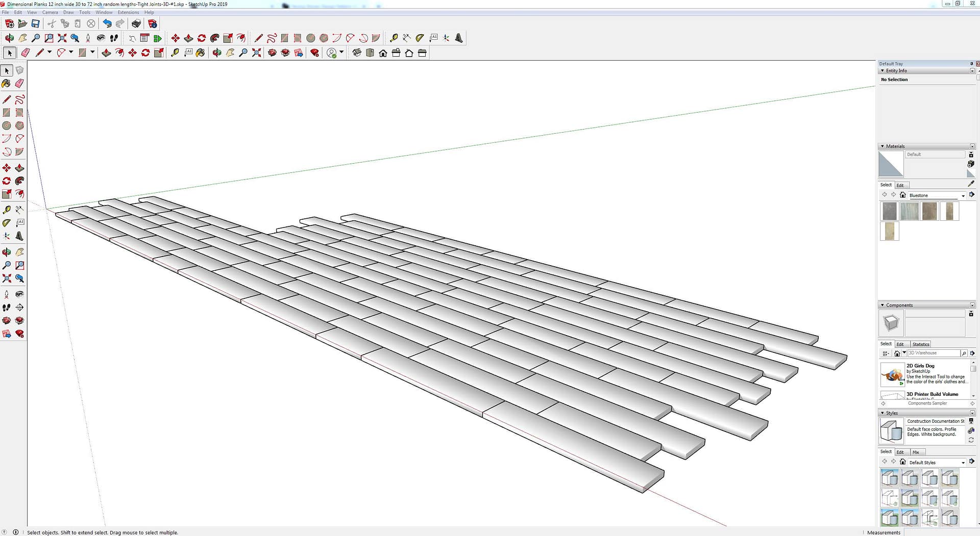Open the Bluestone materials collection dropdown
The width and height of the screenshot is (980, 536).
pyautogui.click(x=963, y=195)
